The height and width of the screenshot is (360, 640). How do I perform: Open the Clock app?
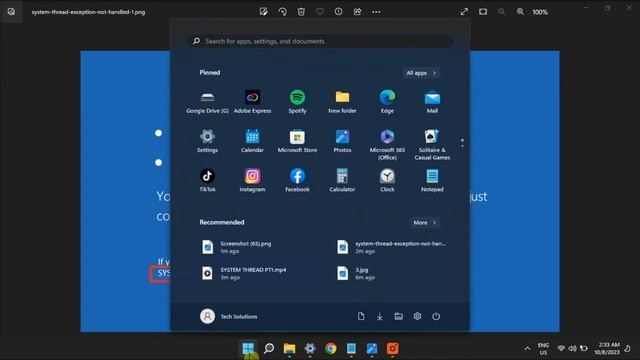click(x=387, y=180)
